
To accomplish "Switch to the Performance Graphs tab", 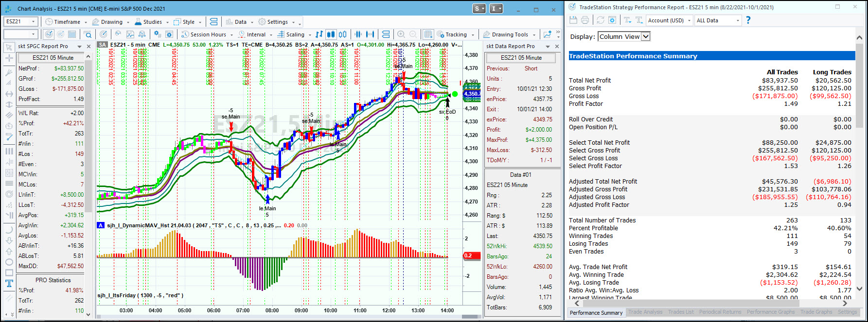I will [771, 312].
